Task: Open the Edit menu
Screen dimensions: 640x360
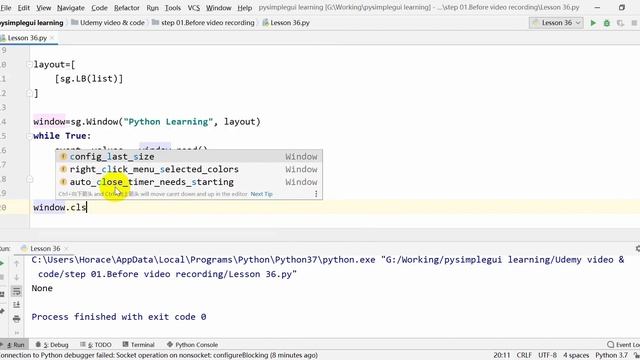Action: 24,8
